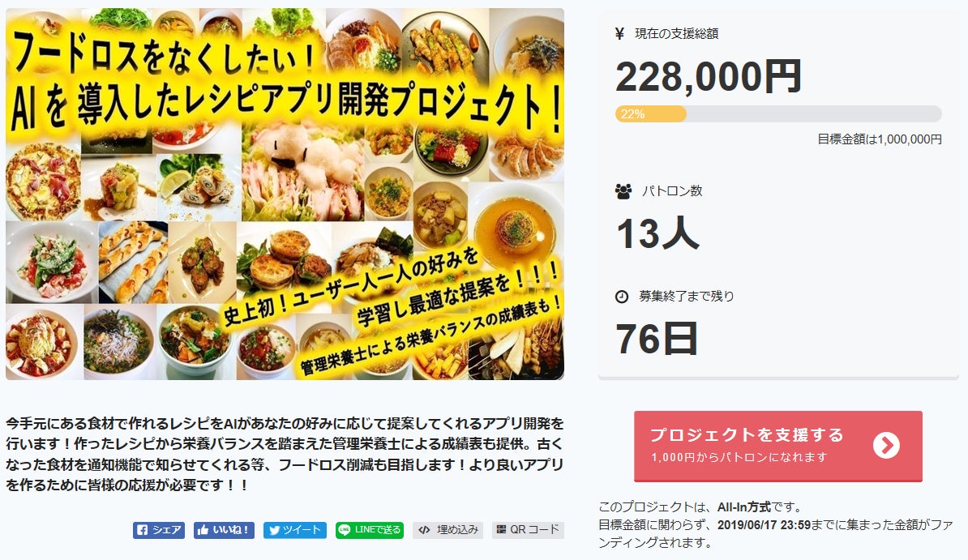Click the project description paragraph below banner

coord(285,455)
